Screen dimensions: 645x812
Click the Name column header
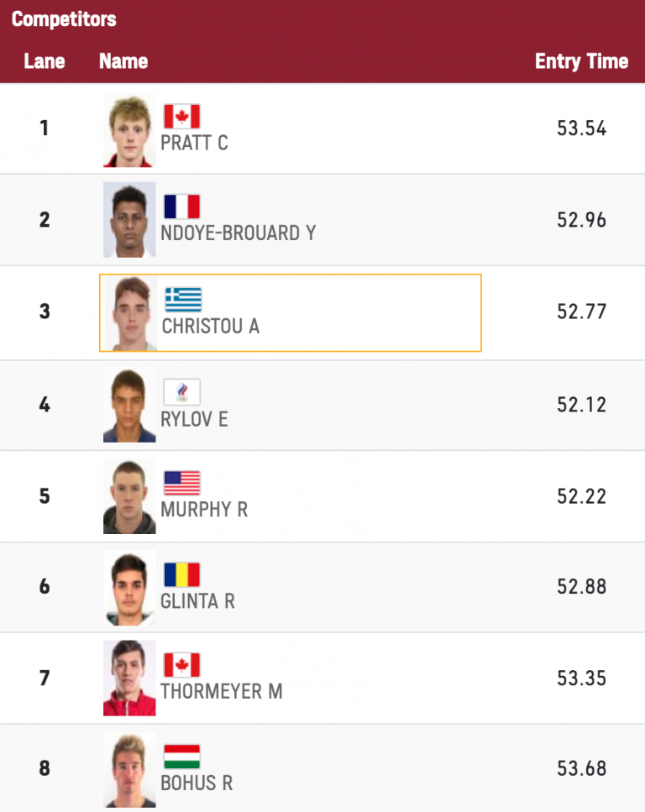123,61
